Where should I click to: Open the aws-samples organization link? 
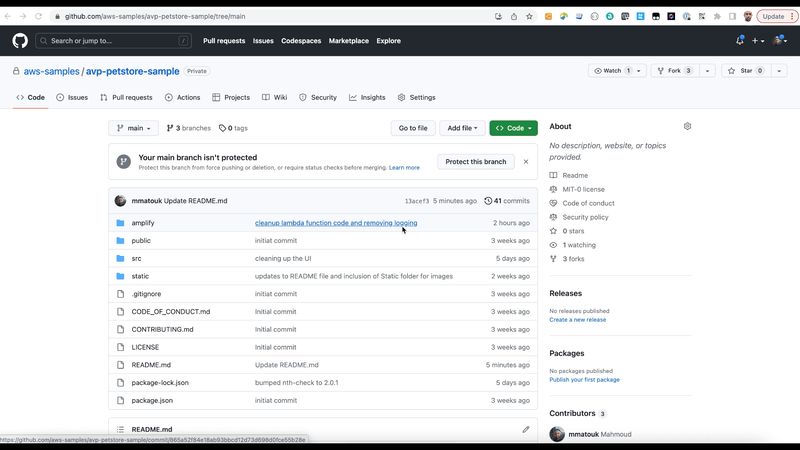(52, 71)
